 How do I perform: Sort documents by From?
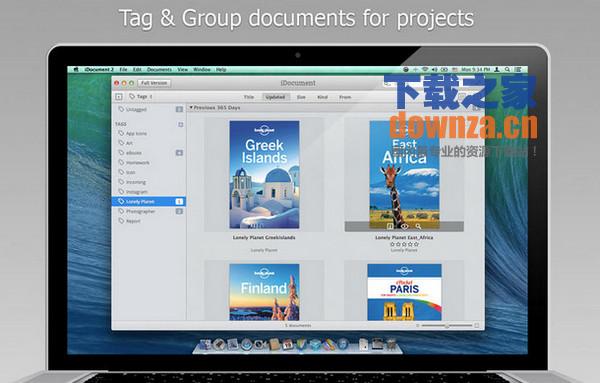(345, 97)
